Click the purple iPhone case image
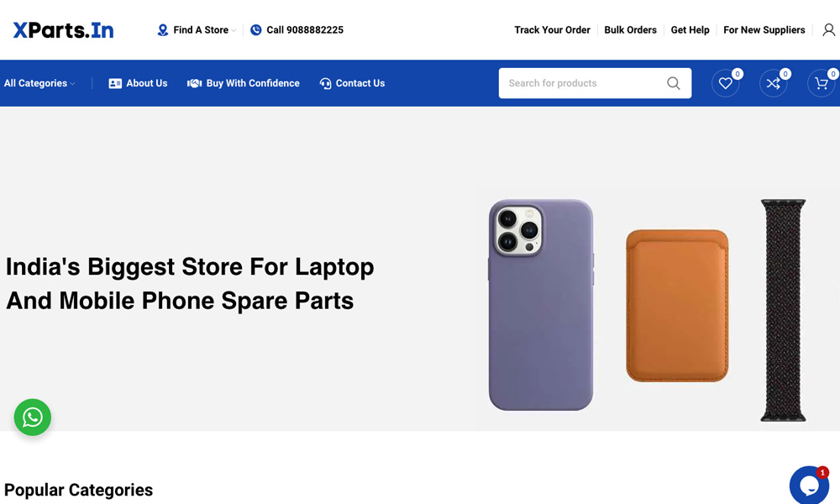The image size is (840, 504). pos(541,305)
